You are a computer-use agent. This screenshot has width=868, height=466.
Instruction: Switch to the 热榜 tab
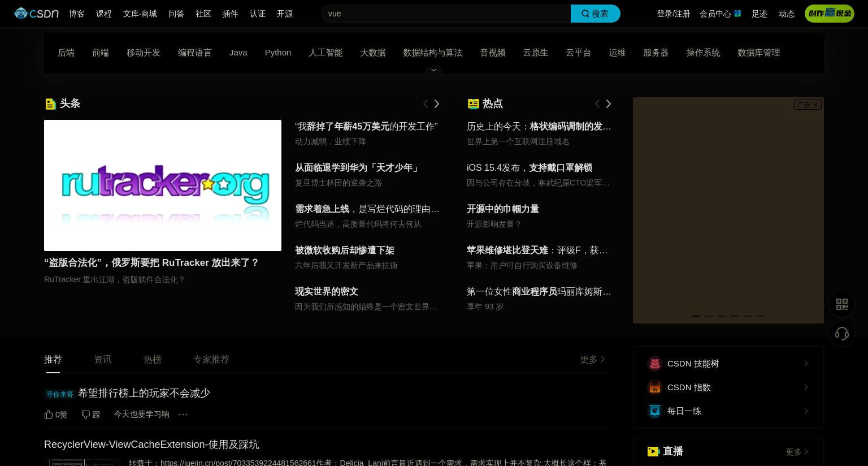coord(153,359)
